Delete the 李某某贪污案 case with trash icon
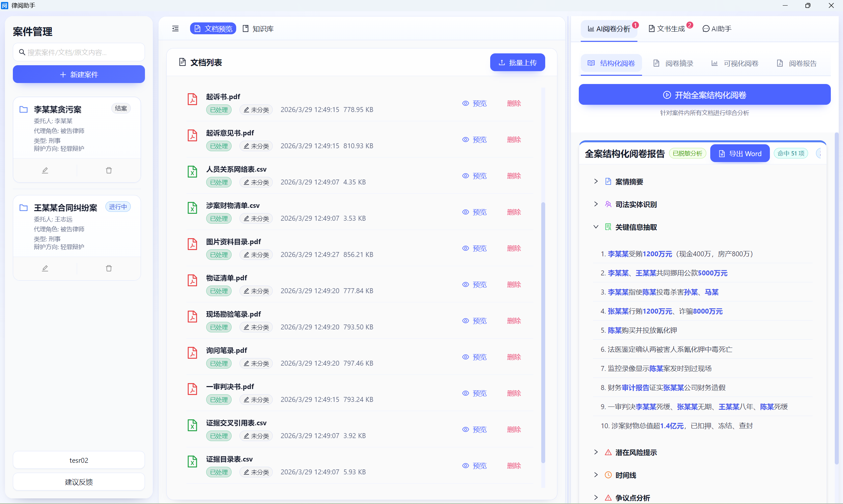This screenshot has width=843, height=504. (109, 171)
